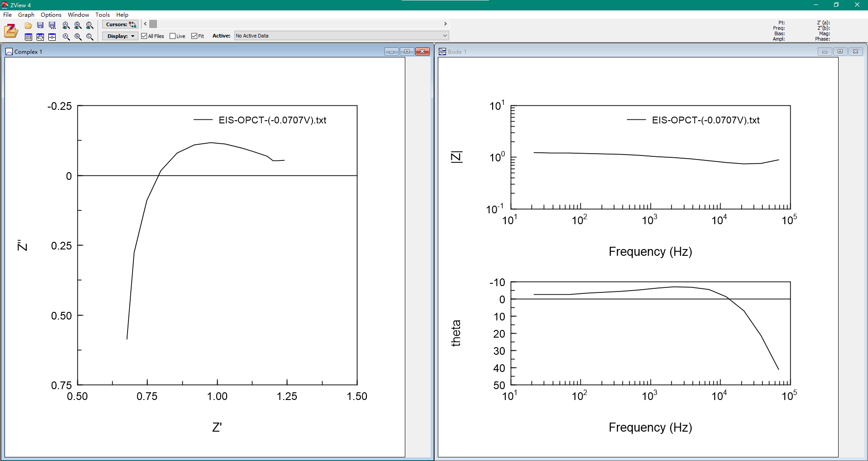The image size is (868, 461).
Task: Open a file with the yellow folder icon
Action: (x=28, y=26)
